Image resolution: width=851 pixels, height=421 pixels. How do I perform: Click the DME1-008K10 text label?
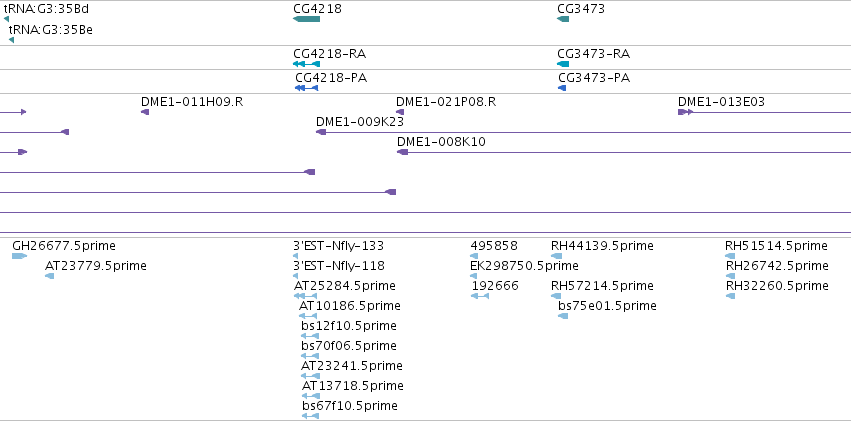click(441, 142)
